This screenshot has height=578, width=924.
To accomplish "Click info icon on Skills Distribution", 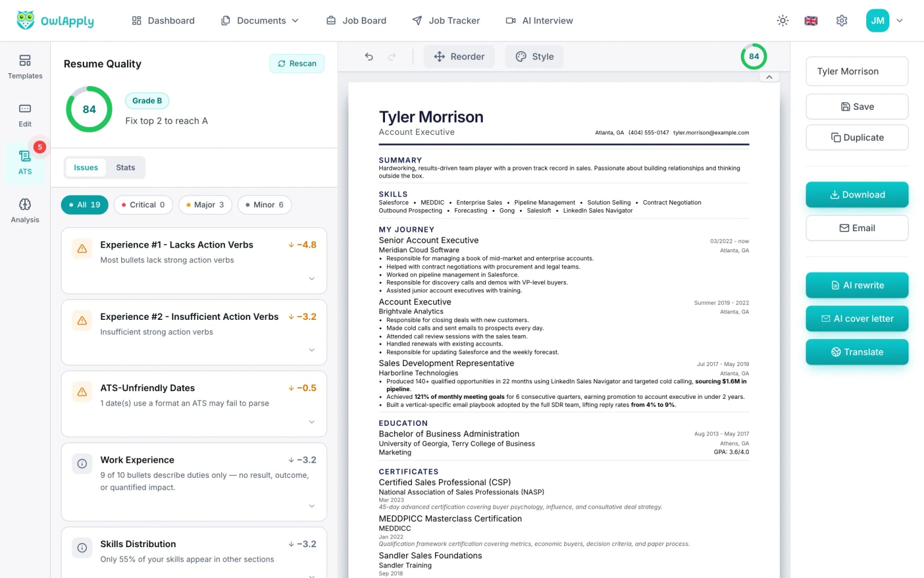I will 82,548.
